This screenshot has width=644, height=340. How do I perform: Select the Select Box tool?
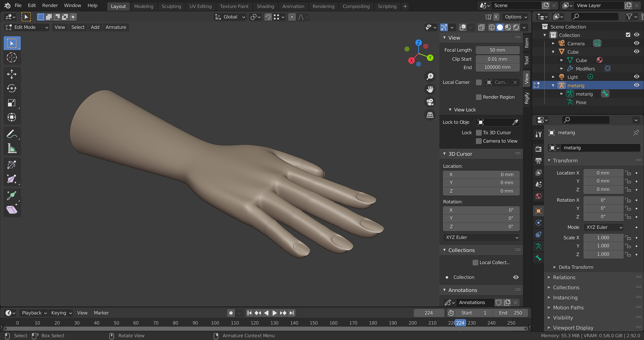coord(12,43)
